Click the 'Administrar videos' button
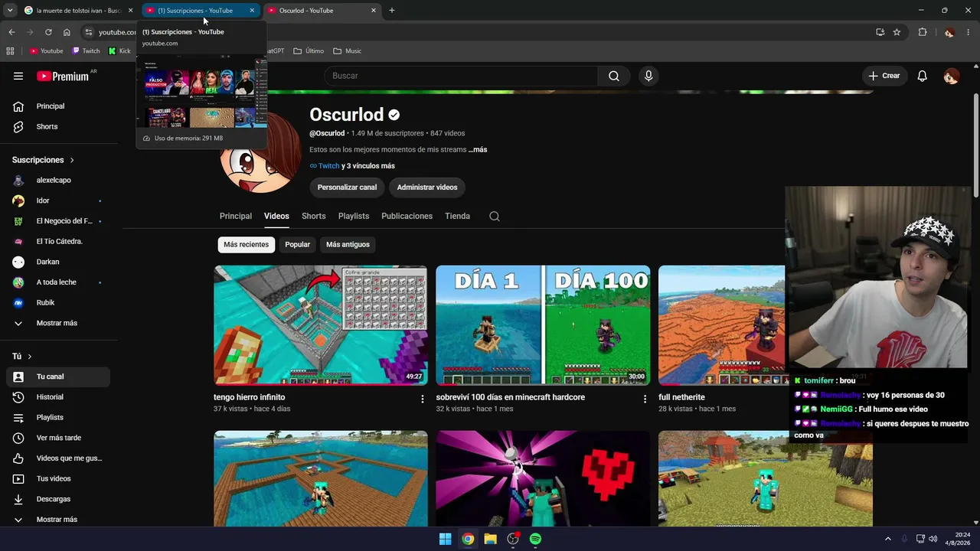The image size is (980, 551). pyautogui.click(x=427, y=187)
